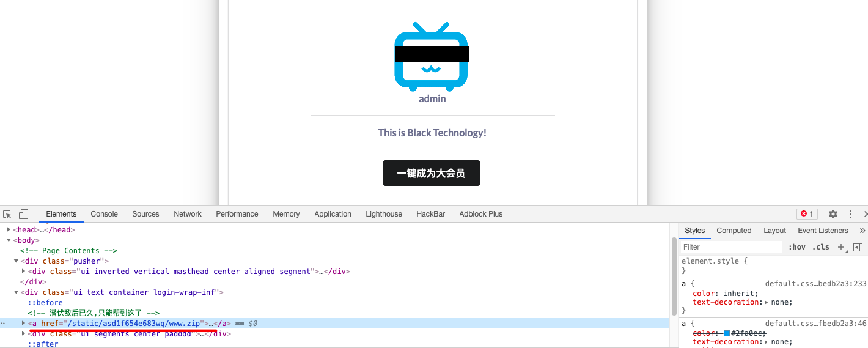
Task: Open the default.css…fbedb2a3:46 source link
Action: [815, 324]
